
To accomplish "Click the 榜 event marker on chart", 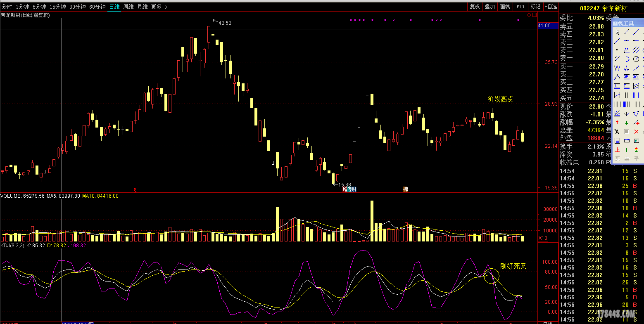I will [406, 189].
